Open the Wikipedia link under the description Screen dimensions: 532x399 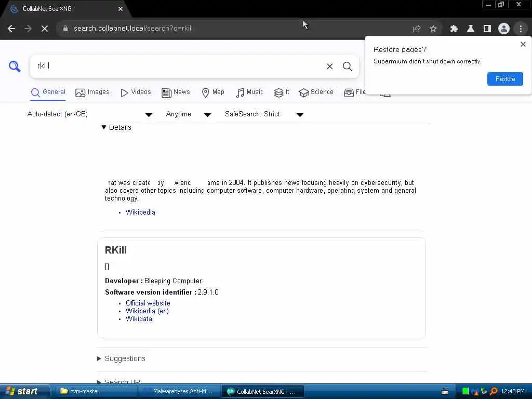pos(140,212)
